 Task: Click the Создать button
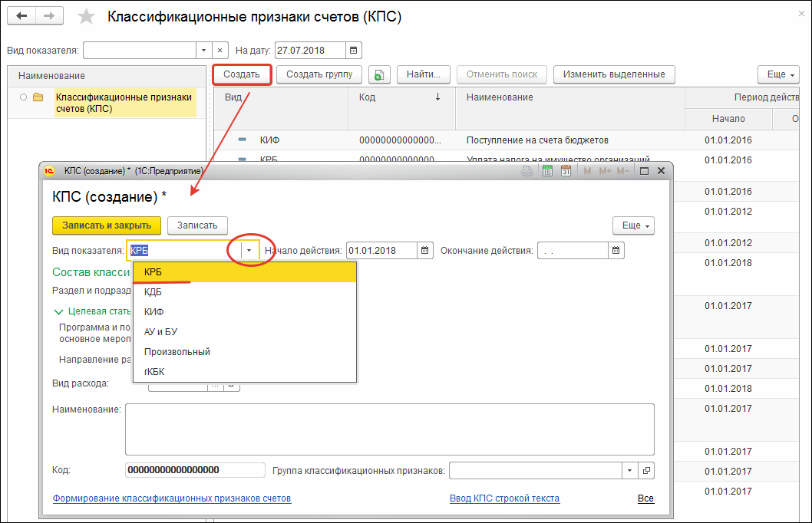(241, 74)
